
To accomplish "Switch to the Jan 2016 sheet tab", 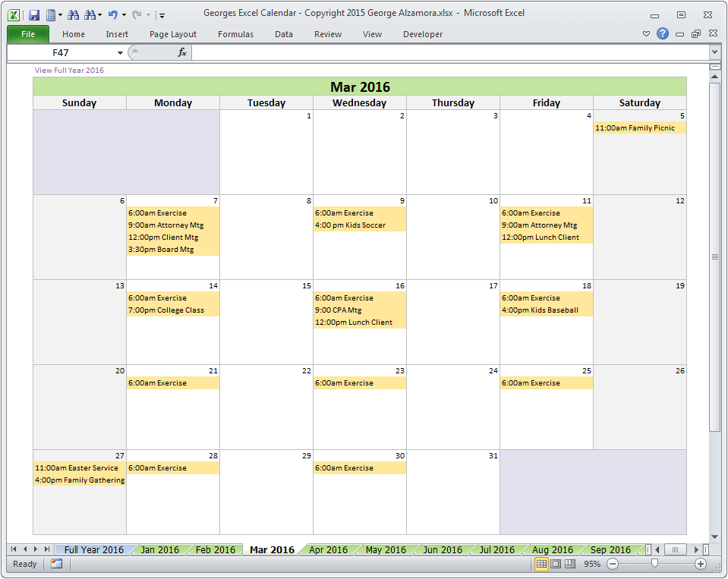I will (x=159, y=549).
